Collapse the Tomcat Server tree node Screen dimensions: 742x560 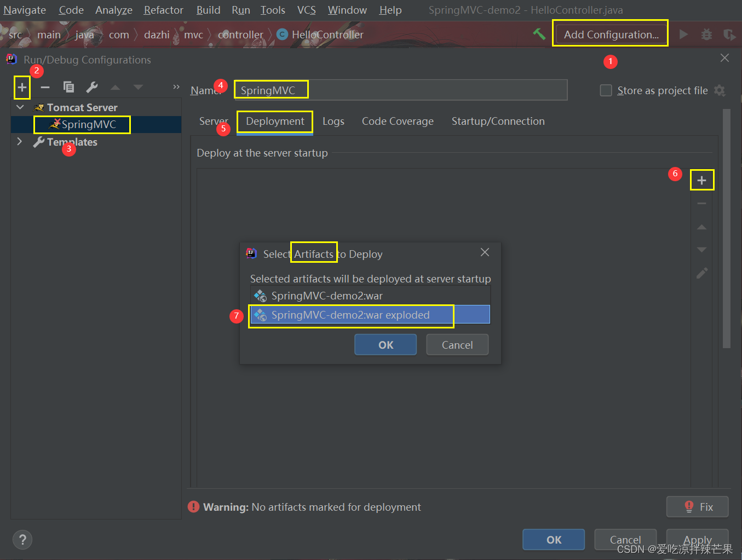pyautogui.click(x=20, y=107)
